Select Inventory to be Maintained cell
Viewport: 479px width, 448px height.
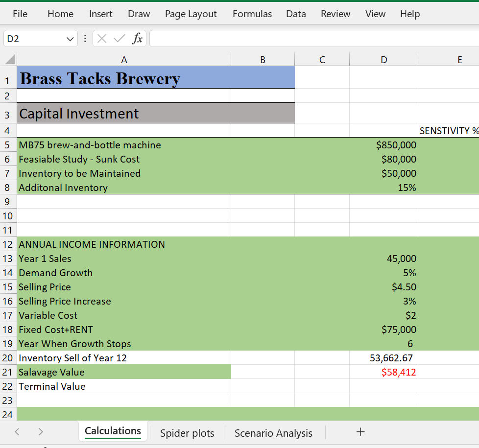124,173
